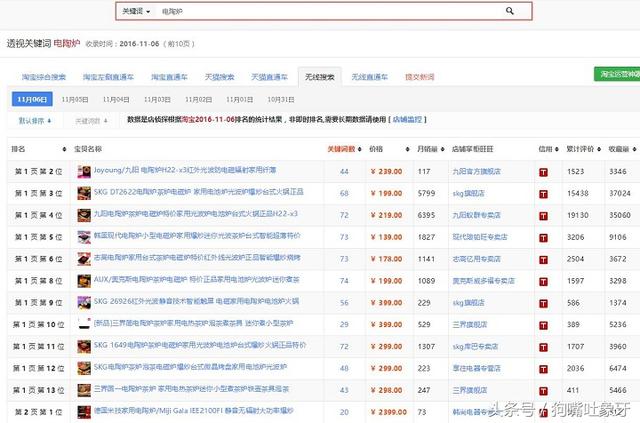640x423 pixels.
Task: Choose the 11月04日 date
Action: point(116,100)
